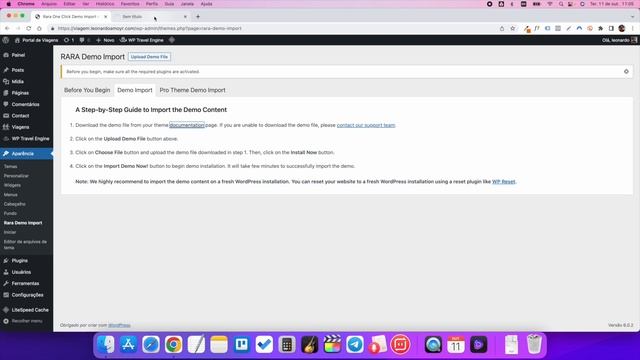Open Finder in the Dock
640x360 pixels.
point(106,344)
